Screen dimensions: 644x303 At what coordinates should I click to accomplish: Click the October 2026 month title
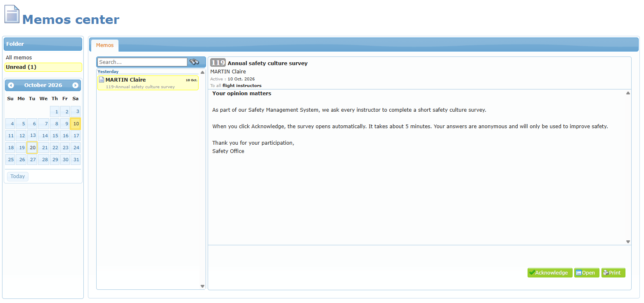point(43,85)
